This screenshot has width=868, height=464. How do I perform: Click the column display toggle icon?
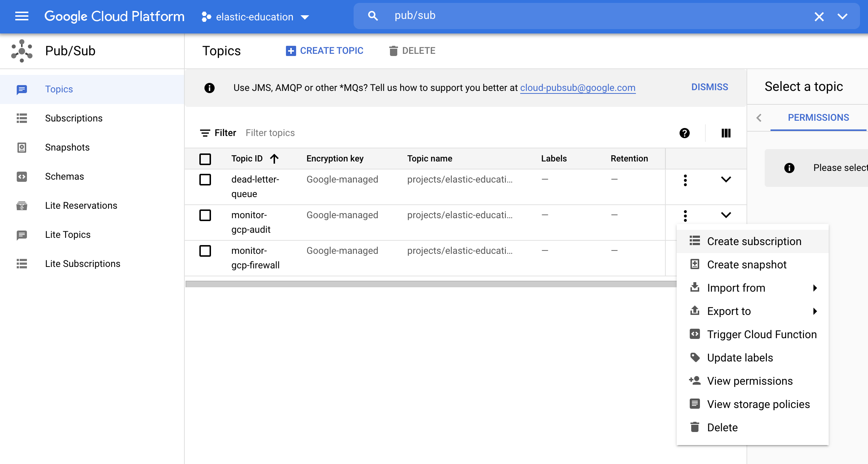click(x=726, y=133)
